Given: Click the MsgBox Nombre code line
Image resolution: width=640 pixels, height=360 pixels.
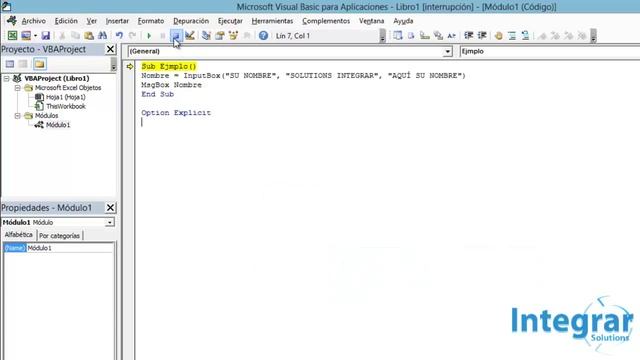Looking at the screenshot, I should 171,85.
